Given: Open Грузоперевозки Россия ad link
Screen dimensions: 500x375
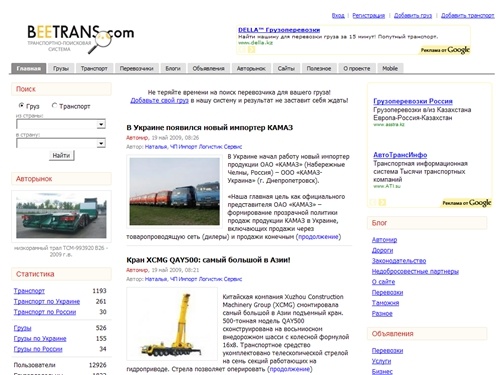Looking at the screenshot, I should (413, 101).
